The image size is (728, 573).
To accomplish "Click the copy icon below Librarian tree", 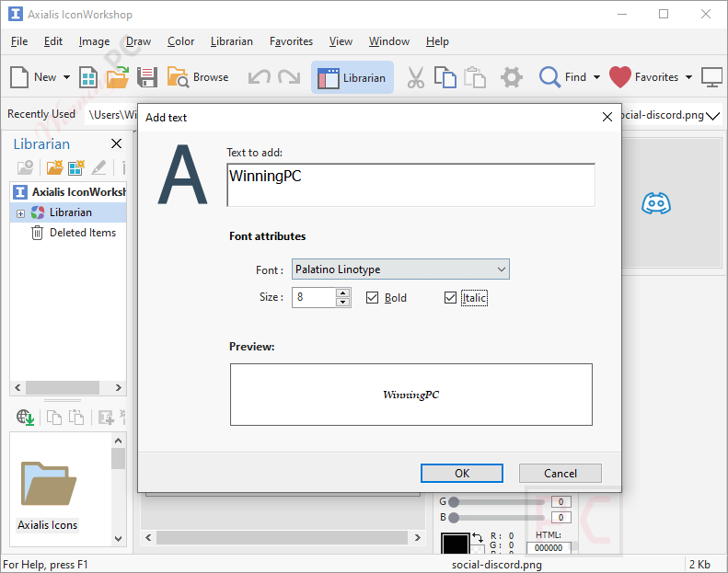I will pos(54,418).
